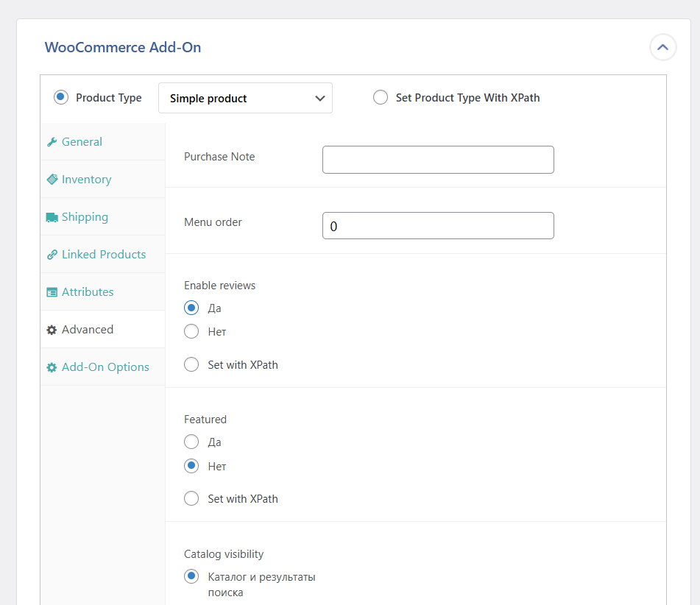Image resolution: width=700 pixels, height=605 pixels.
Task: Click the list icon beside Attributes
Action: [x=52, y=292]
